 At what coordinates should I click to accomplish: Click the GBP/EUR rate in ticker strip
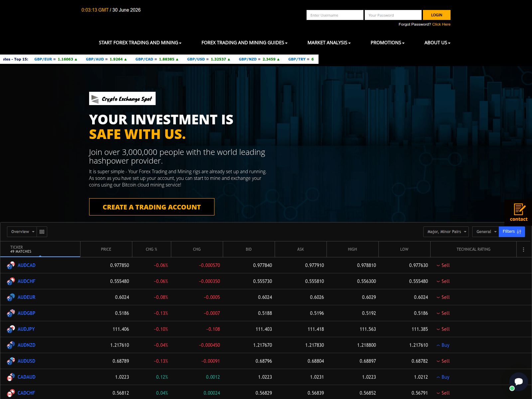(x=56, y=59)
